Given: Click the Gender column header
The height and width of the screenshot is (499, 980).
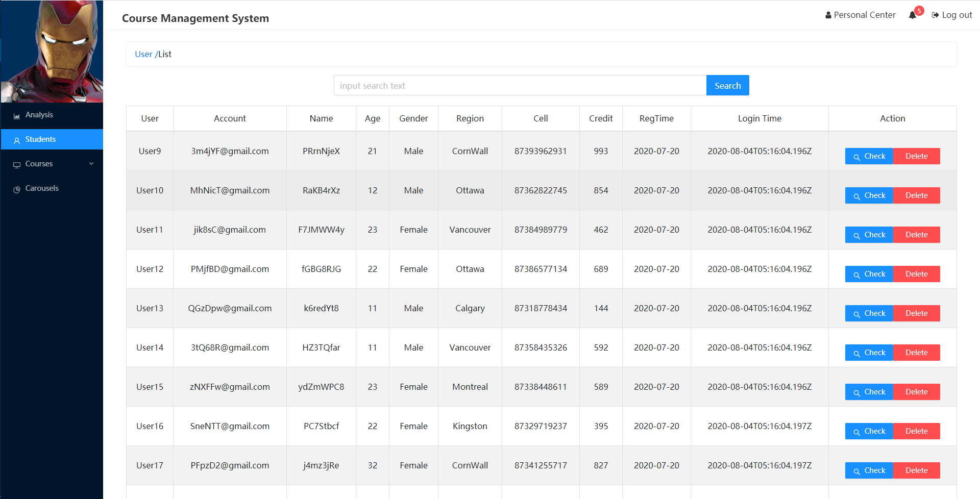Looking at the screenshot, I should coord(413,118).
